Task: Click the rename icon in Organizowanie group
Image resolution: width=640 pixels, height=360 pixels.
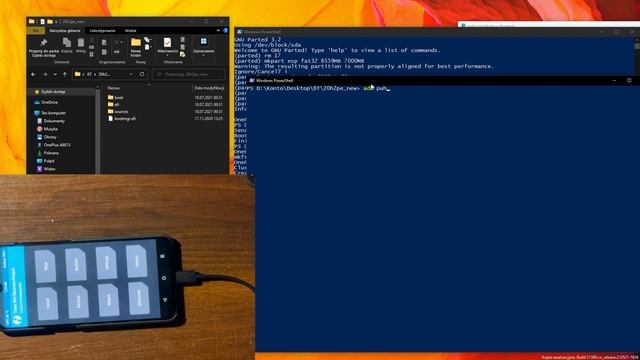Action: 117,52
